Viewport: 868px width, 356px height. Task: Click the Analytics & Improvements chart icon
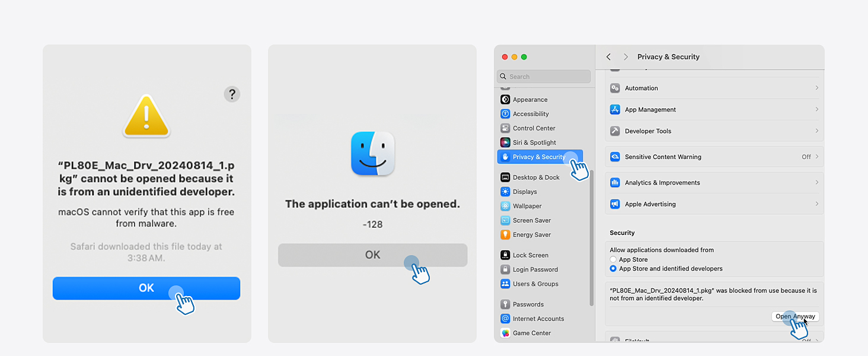coord(615,183)
